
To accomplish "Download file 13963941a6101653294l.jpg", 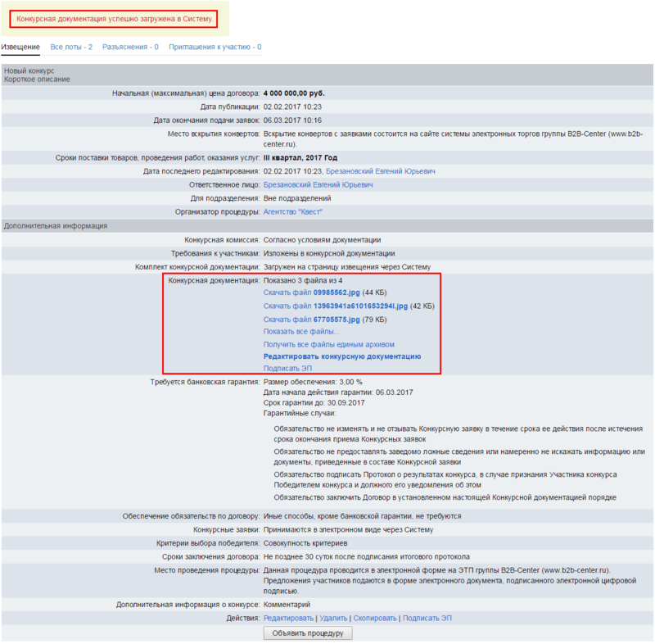I will click(x=335, y=306).
